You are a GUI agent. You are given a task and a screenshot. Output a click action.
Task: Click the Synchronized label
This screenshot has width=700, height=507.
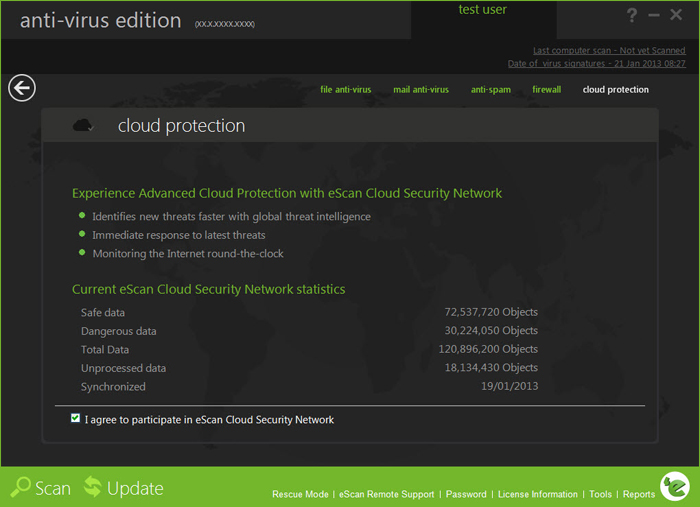[x=113, y=386]
